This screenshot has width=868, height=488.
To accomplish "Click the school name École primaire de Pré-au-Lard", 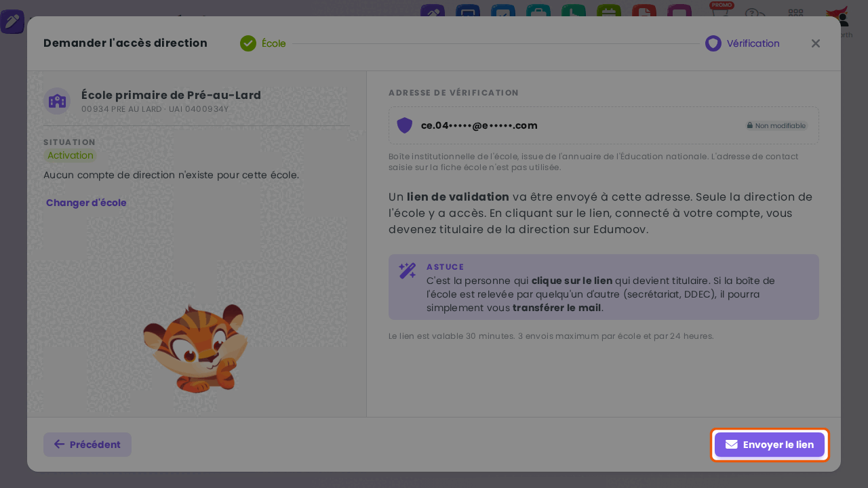I will click(x=171, y=95).
